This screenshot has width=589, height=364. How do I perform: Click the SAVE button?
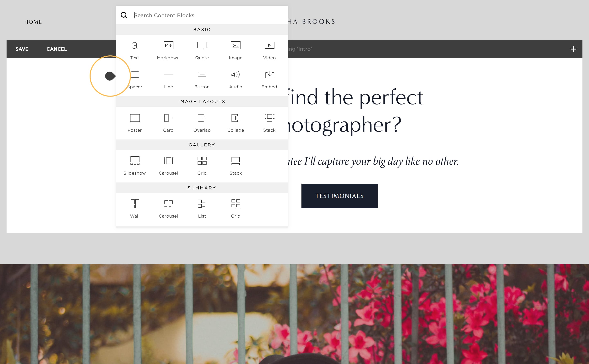pyautogui.click(x=21, y=49)
